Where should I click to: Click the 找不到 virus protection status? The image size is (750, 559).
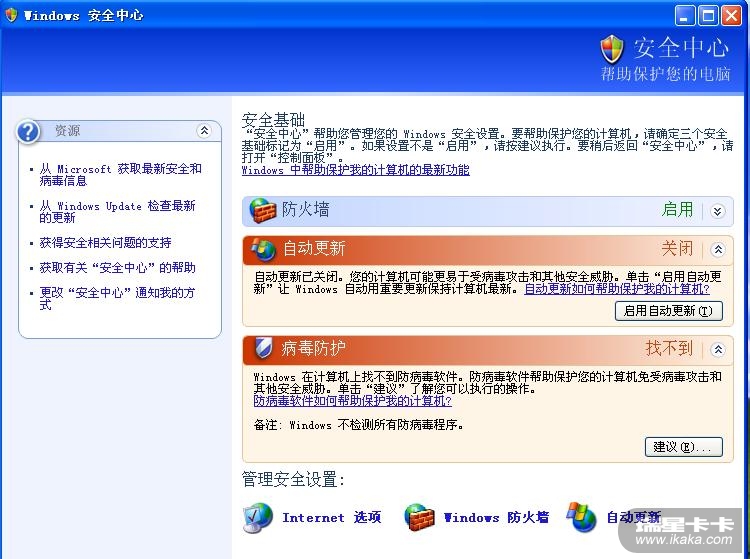click(669, 348)
